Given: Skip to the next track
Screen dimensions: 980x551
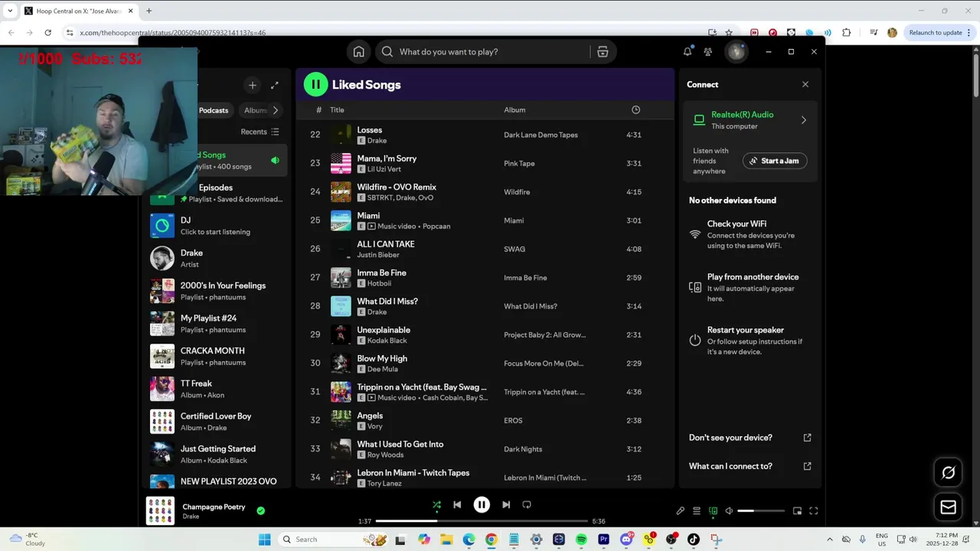Looking at the screenshot, I should (506, 504).
